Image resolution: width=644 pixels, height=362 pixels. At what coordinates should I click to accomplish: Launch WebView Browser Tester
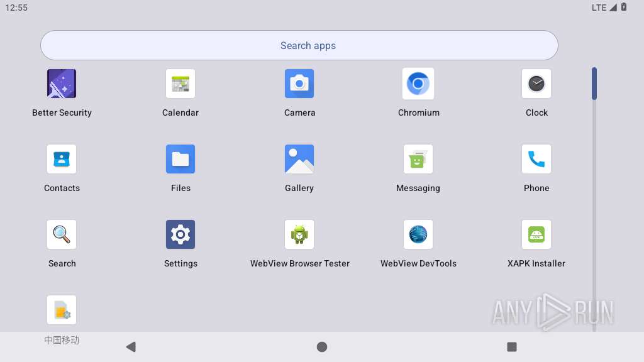pyautogui.click(x=299, y=234)
